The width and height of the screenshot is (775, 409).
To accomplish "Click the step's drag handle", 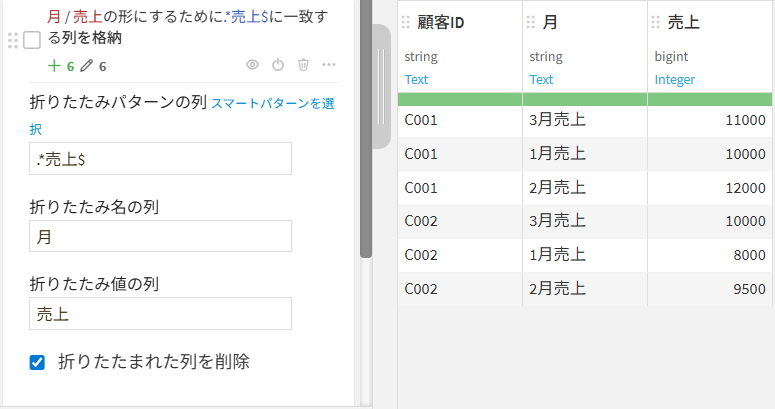I will pos(12,40).
